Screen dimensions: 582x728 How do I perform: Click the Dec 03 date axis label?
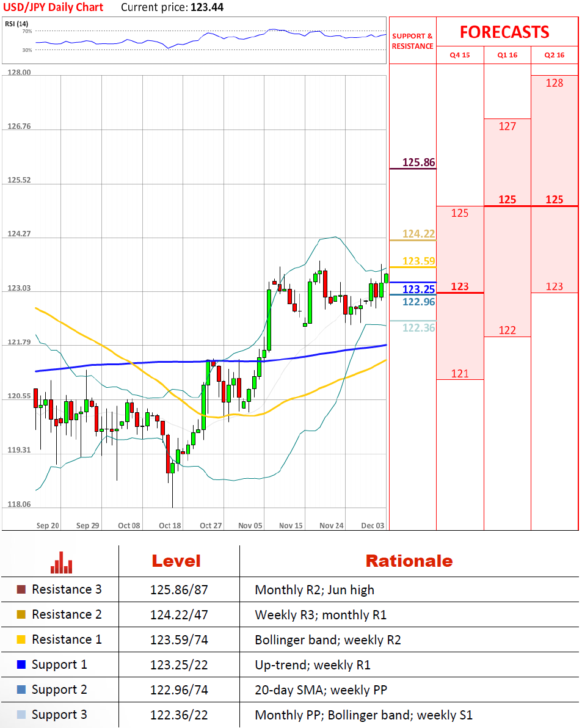(x=373, y=526)
